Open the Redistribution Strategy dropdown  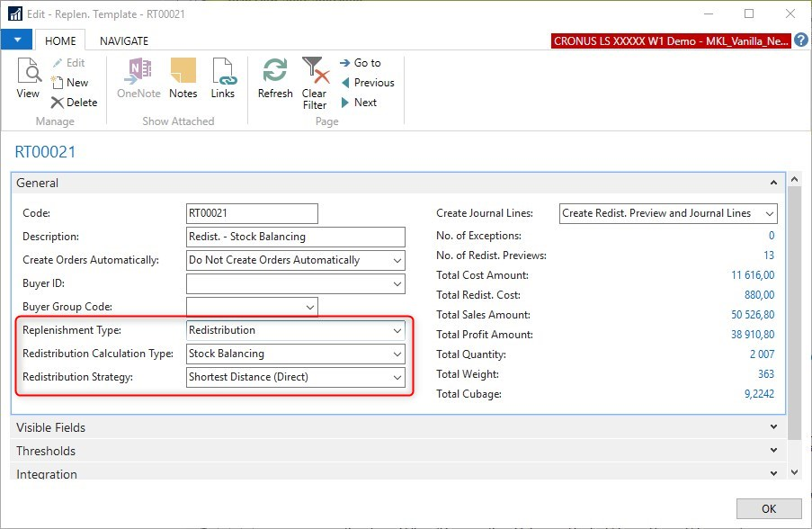[x=397, y=377]
